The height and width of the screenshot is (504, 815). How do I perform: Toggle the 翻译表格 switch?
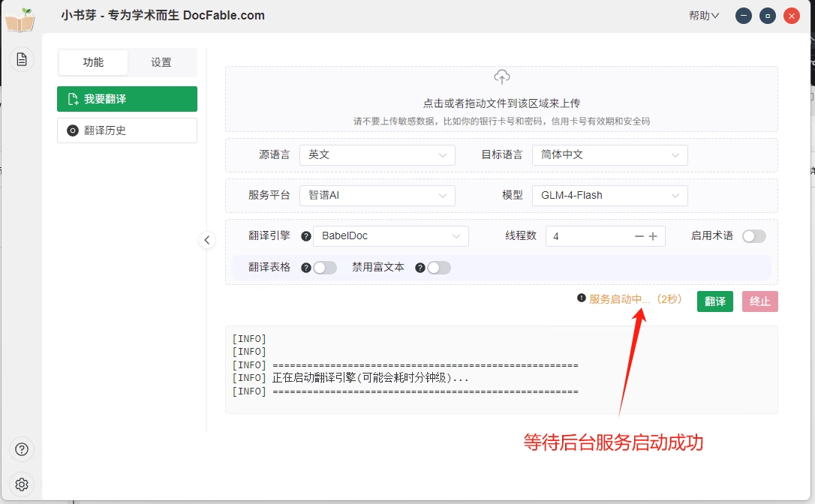point(325,268)
